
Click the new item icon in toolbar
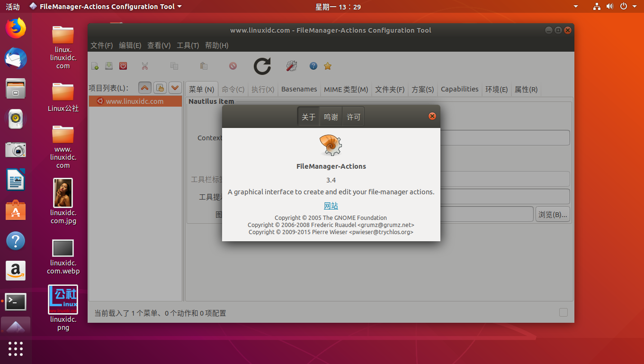point(95,66)
